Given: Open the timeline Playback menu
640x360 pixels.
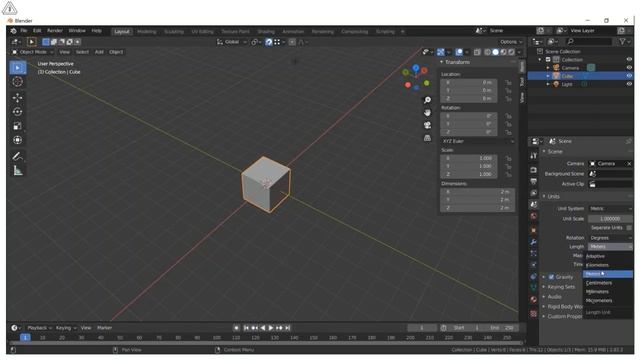Looking at the screenshot, I should 39,328.
